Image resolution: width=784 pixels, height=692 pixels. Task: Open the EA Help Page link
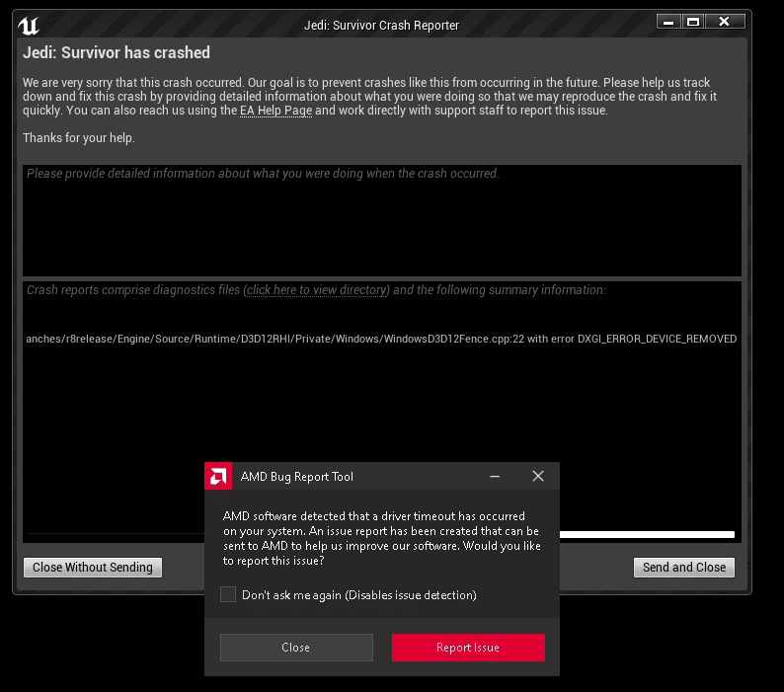pos(276,111)
